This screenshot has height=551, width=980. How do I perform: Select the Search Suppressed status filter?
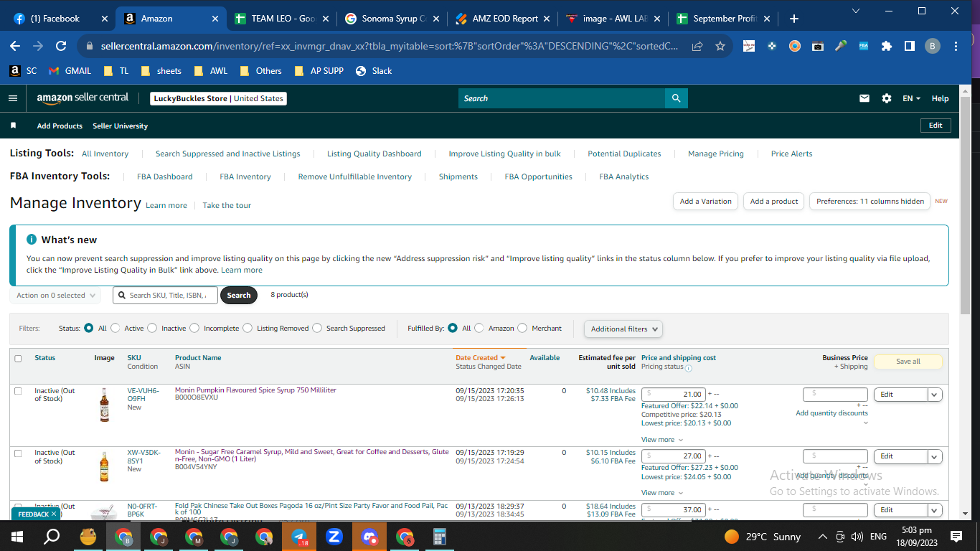317,328
